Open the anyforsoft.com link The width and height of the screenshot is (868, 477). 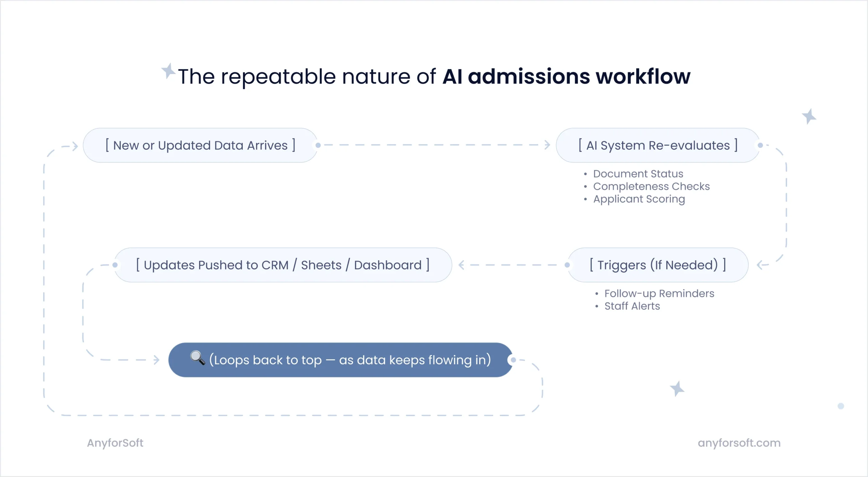click(x=739, y=443)
